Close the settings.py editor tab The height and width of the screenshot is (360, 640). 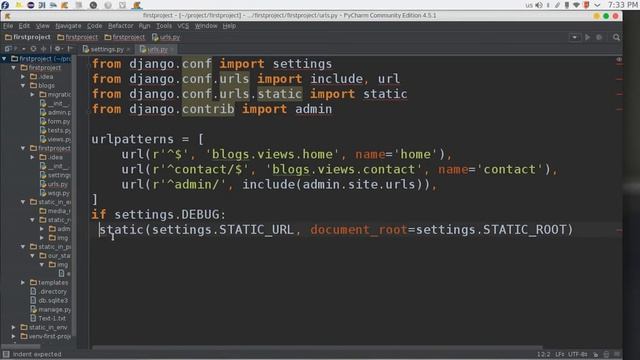[x=128, y=49]
